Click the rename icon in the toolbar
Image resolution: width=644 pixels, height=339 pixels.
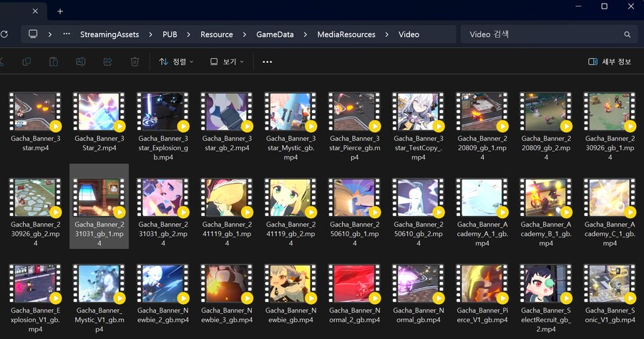(x=80, y=62)
